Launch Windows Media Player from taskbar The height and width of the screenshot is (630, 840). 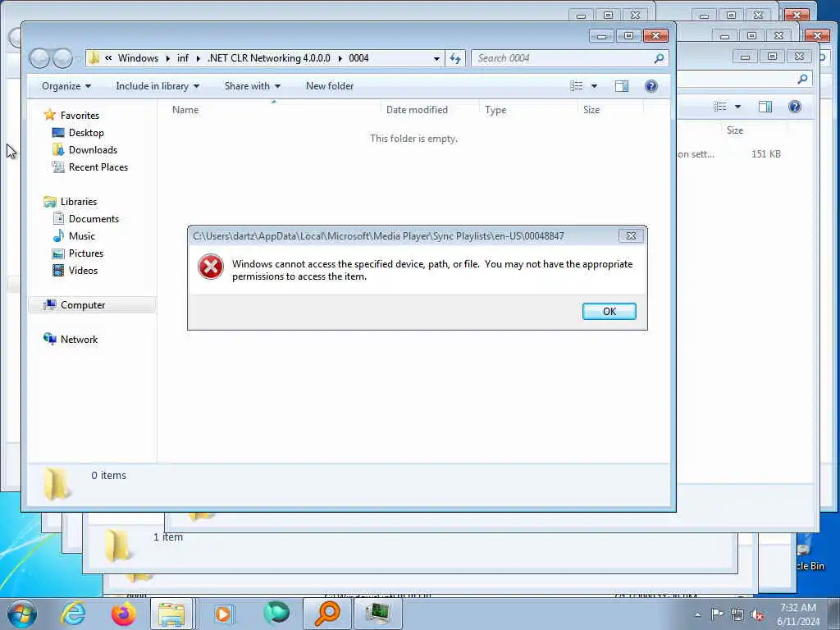[224, 614]
